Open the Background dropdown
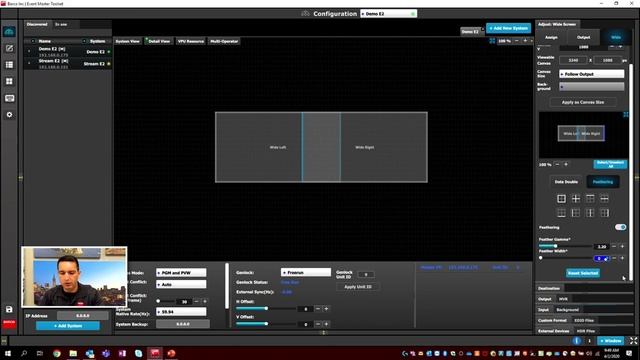This screenshot has height=360, width=640. [591, 87]
